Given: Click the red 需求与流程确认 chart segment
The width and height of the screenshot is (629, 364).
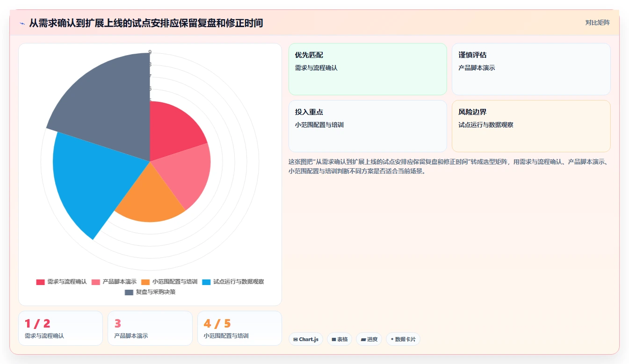Looking at the screenshot, I should point(173,128).
